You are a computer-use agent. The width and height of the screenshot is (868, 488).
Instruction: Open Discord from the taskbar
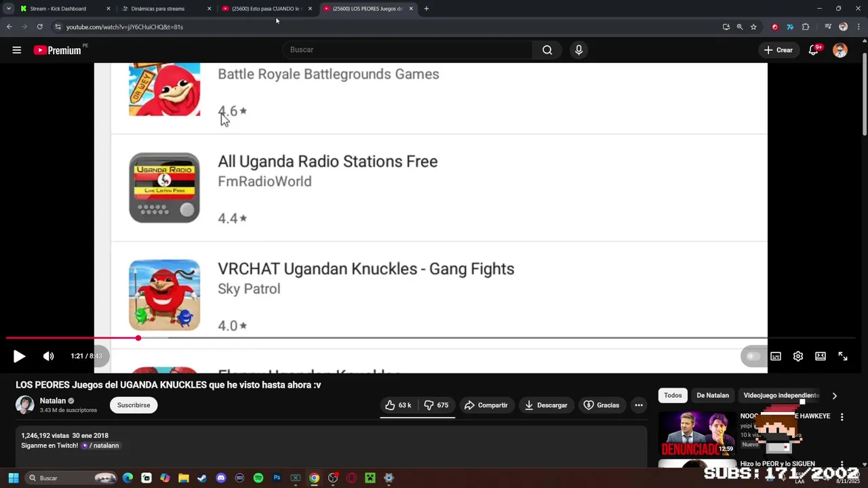pyautogui.click(x=220, y=478)
